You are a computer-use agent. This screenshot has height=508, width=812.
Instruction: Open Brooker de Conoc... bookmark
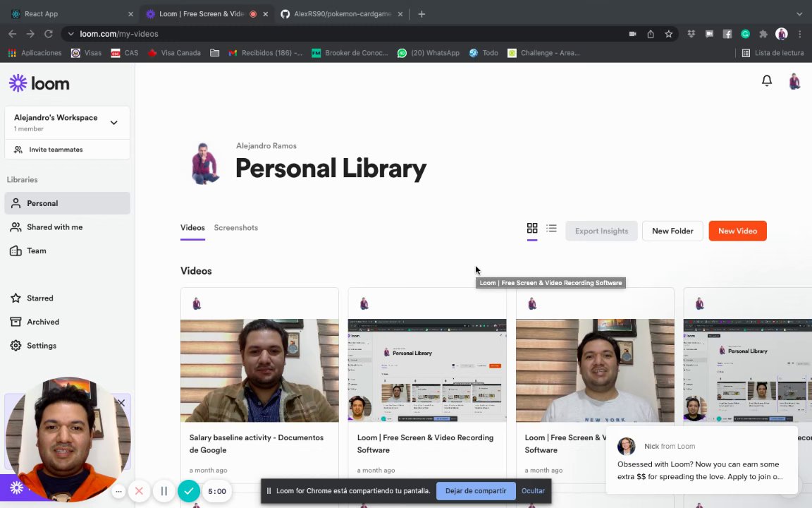pyautogui.click(x=350, y=53)
